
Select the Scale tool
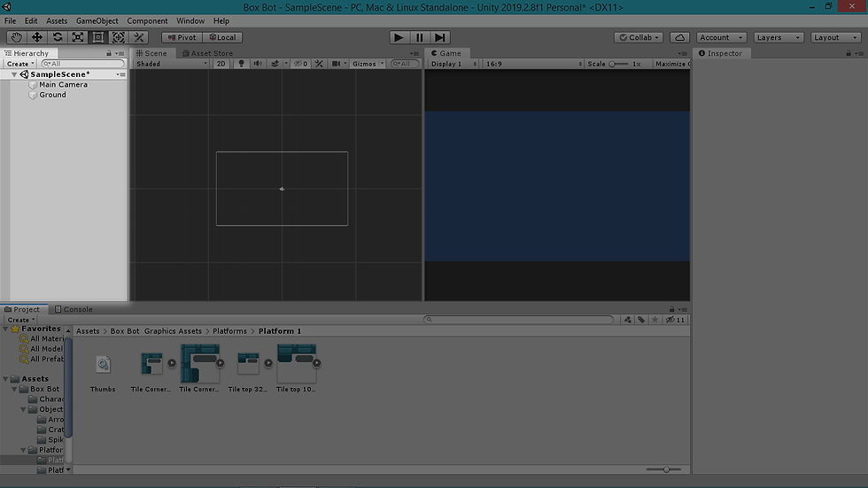click(78, 37)
